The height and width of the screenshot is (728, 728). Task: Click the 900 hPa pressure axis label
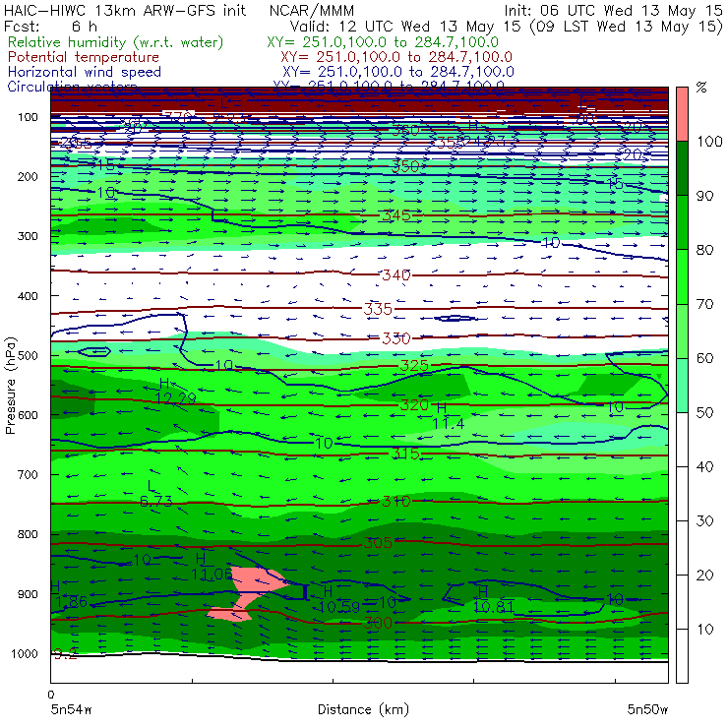pyautogui.click(x=28, y=594)
